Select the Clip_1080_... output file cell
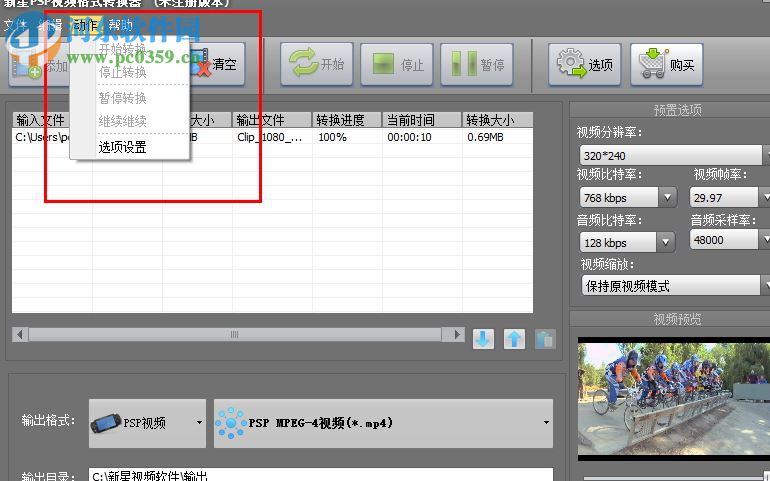Image resolution: width=770 pixels, height=481 pixels. tap(272, 137)
